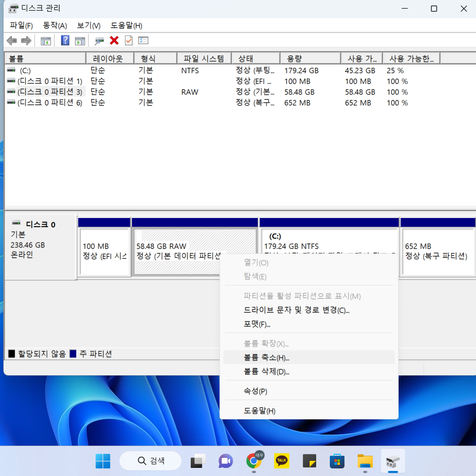Viewport: 476px width, 476px height.
Task: Open KakaoTalk from the taskbar
Action: pyautogui.click(x=282, y=461)
